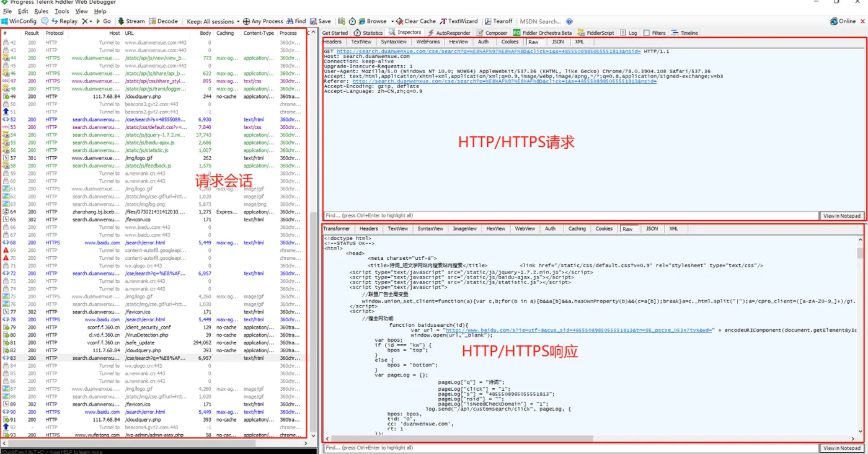Tearoff the inspectors panel
868x454 pixels.
pyautogui.click(x=499, y=21)
